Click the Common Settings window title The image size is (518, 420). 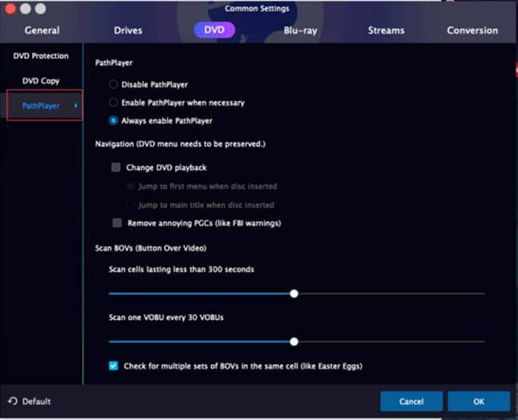click(x=257, y=9)
